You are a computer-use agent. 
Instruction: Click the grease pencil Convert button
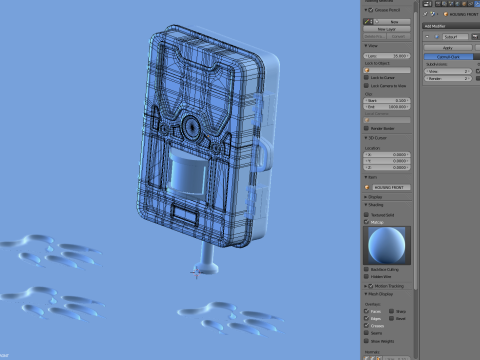[x=399, y=36]
